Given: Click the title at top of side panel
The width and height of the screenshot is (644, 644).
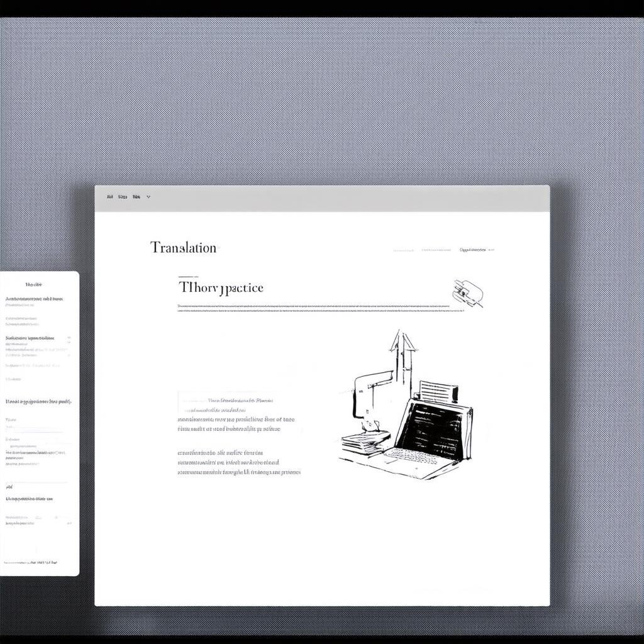Looking at the screenshot, I should point(33,285).
